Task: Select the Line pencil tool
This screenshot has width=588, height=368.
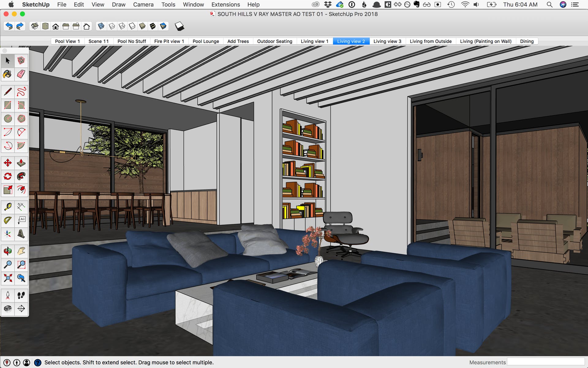Action: [x=8, y=91]
